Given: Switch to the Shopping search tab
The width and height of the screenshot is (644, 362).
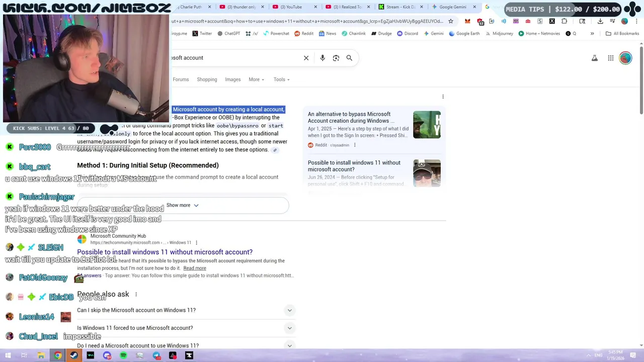Looking at the screenshot, I should point(207,79).
